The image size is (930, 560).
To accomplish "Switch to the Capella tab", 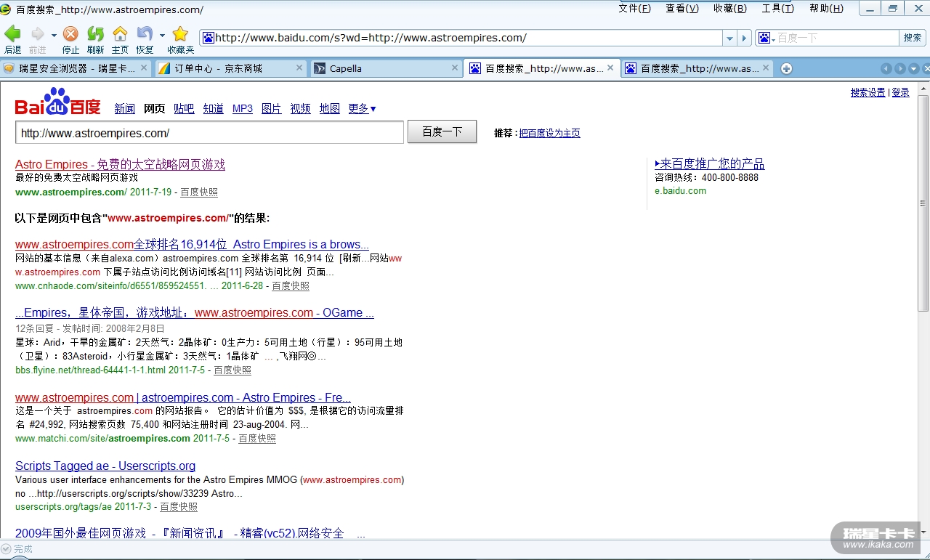I will (387, 68).
